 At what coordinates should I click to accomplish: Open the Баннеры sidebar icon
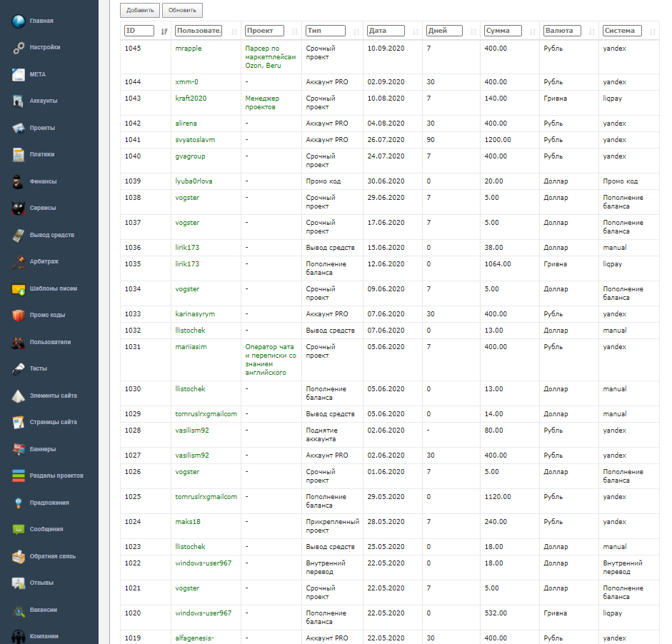pos(19,450)
